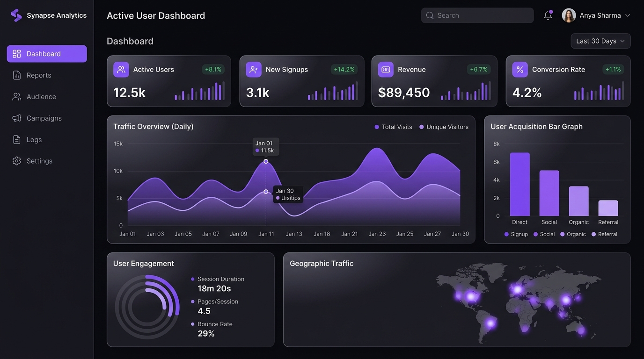Toggle Social legend under acquisition graph
Screen dimensions: 644x359
[543, 234]
